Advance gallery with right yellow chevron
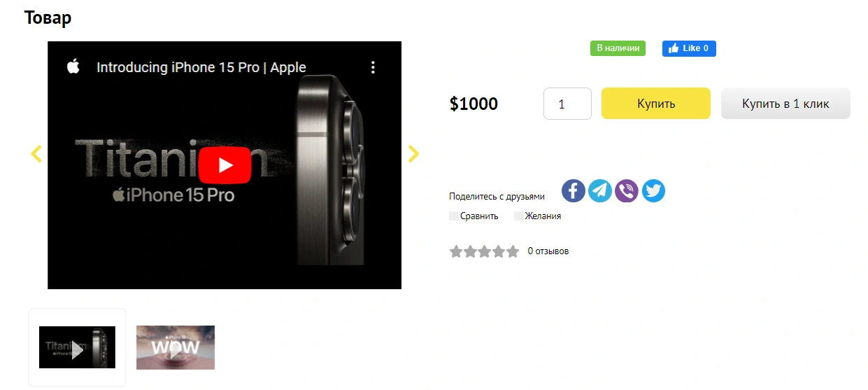 (413, 154)
